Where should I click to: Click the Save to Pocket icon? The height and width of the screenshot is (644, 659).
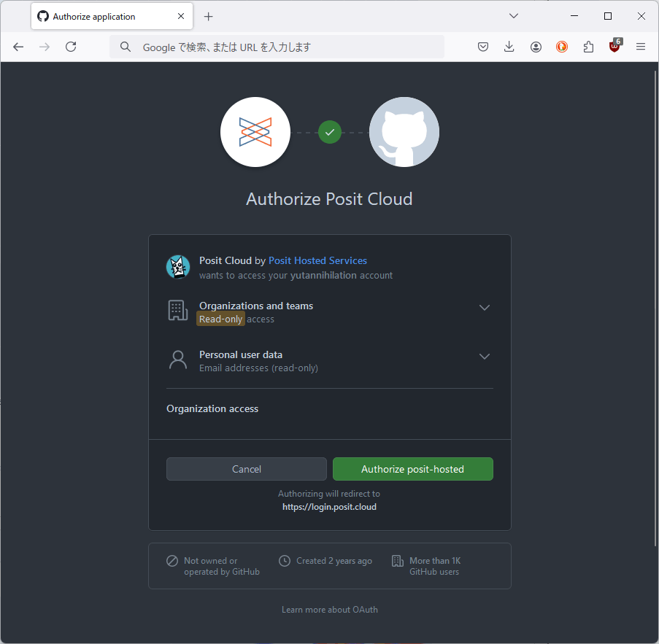tap(482, 46)
